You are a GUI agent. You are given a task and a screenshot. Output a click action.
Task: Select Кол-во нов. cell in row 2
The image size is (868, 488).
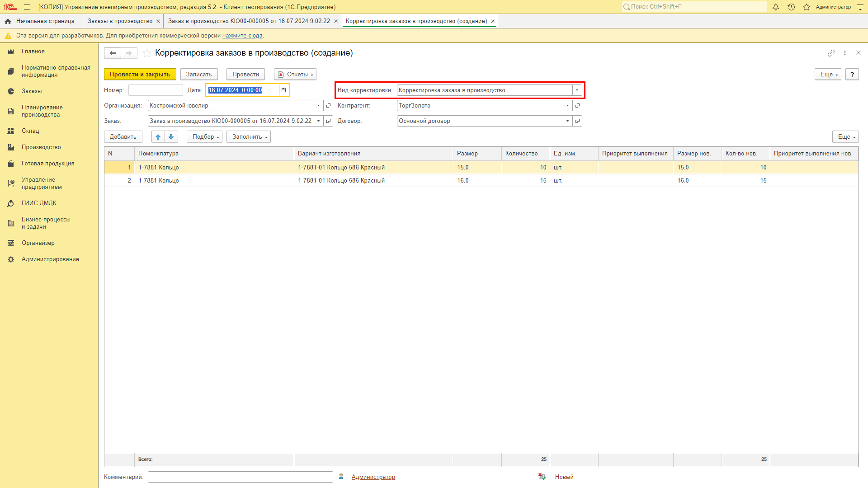pyautogui.click(x=746, y=181)
